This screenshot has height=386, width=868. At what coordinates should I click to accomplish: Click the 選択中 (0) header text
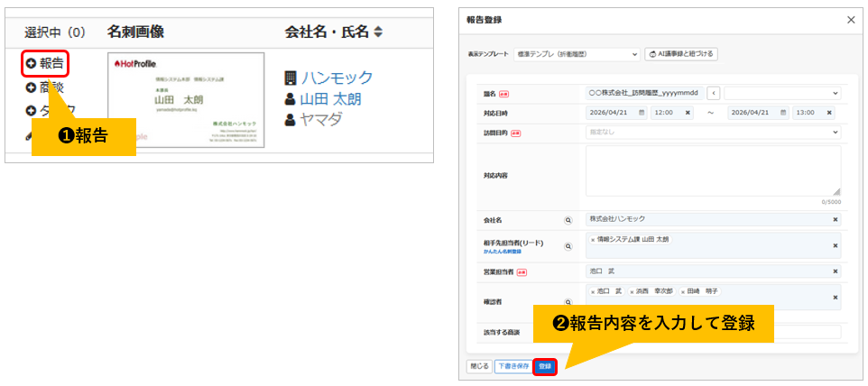pyautogui.click(x=55, y=32)
